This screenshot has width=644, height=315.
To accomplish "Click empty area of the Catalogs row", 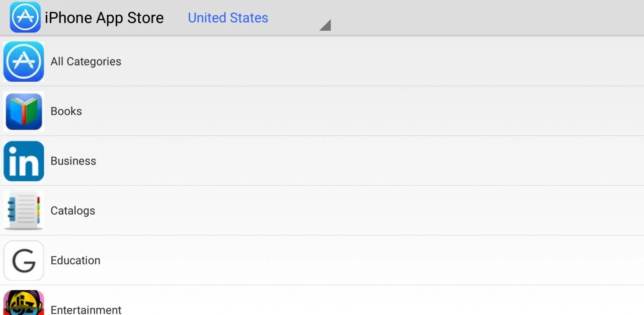I will [345, 211].
